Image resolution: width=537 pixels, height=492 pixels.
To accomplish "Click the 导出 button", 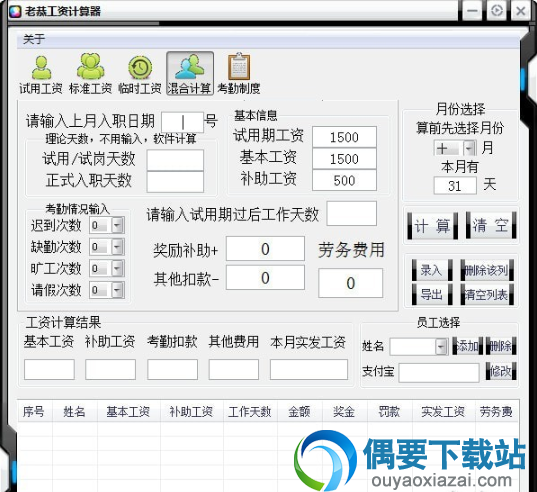I will [432, 294].
